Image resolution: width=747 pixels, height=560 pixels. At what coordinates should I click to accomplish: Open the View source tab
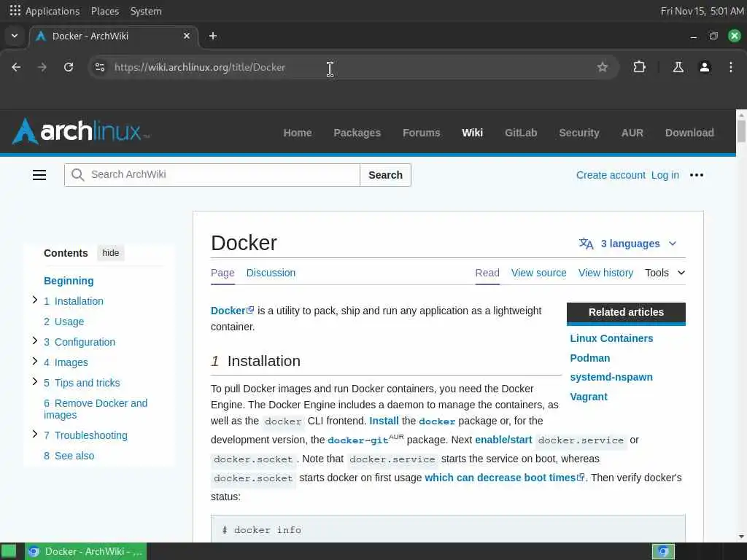pos(539,273)
